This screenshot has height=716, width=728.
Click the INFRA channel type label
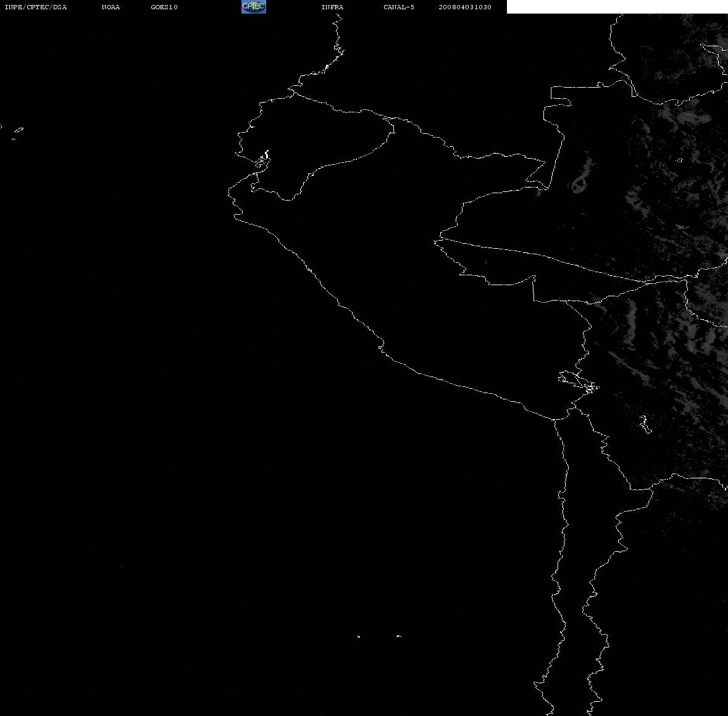332,7
